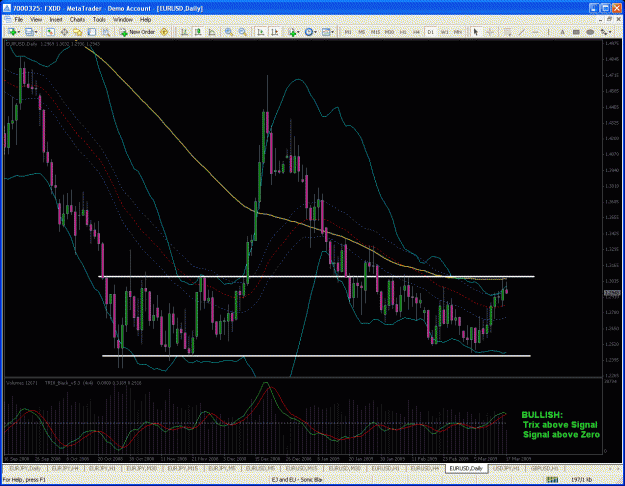The image size is (625, 486).
Task: Switch to the GBPUSD,H1 chart tab
Action: [x=544, y=468]
